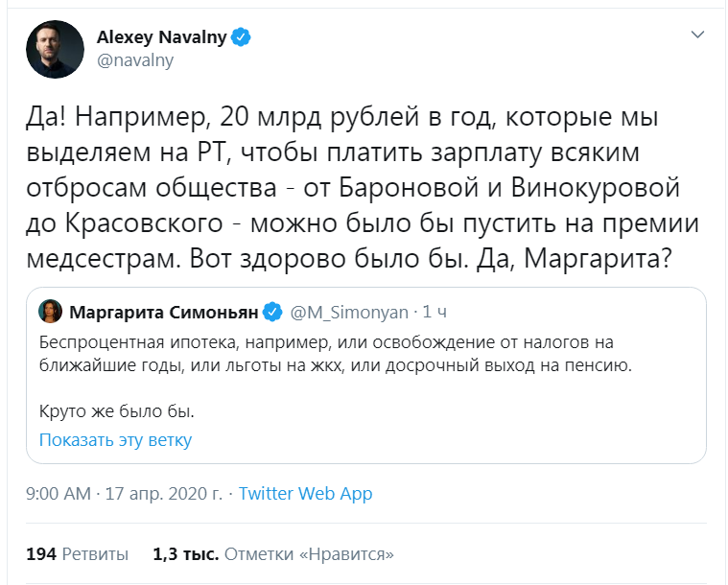Open the Маргарита Симоньян name in quoted tweet

163,312
